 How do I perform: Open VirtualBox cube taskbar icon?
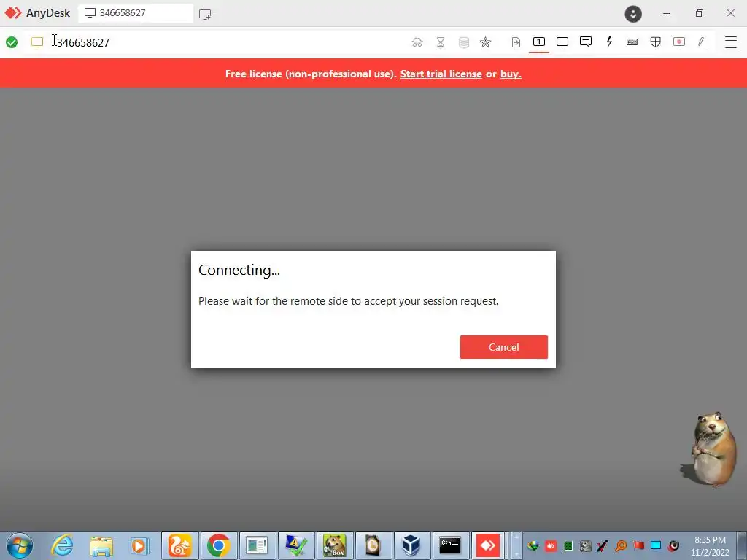tap(411, 545)
